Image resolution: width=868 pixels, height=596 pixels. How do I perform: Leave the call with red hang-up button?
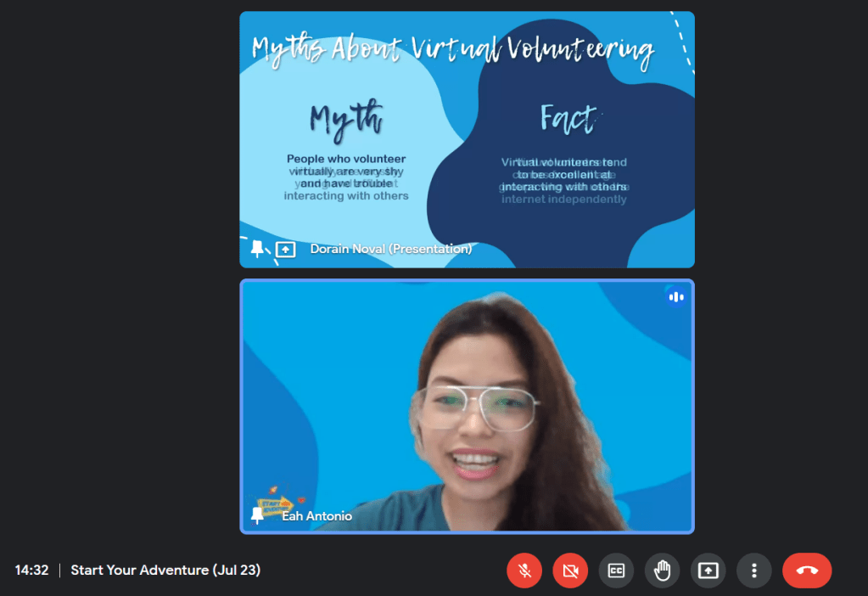(x=807, y=571)
